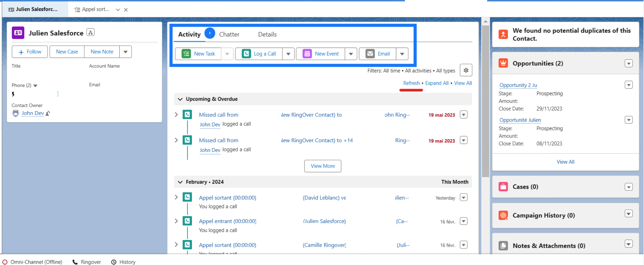Open more actions dropdown beside New Note
644x265 pixels.
125,52
